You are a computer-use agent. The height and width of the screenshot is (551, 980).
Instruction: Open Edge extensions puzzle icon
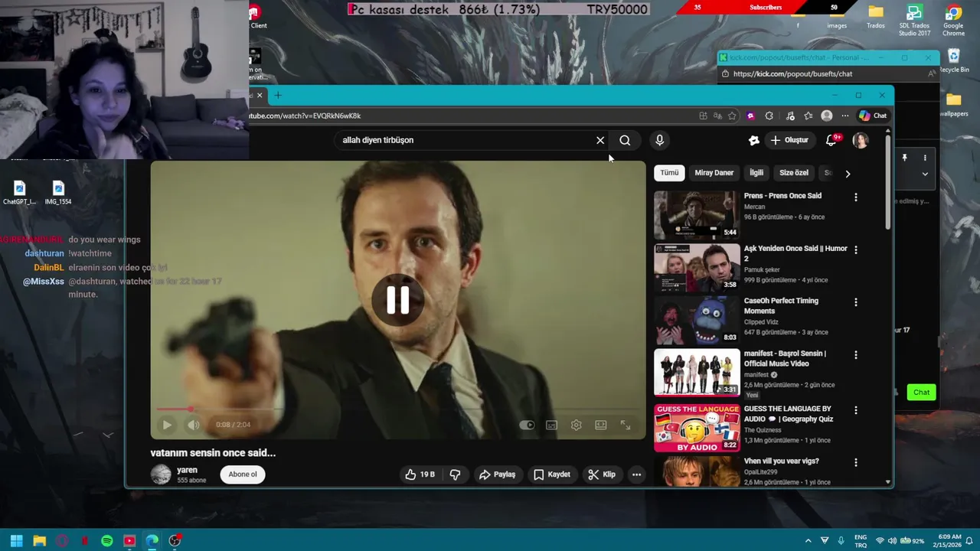click(x=769, y=116)
